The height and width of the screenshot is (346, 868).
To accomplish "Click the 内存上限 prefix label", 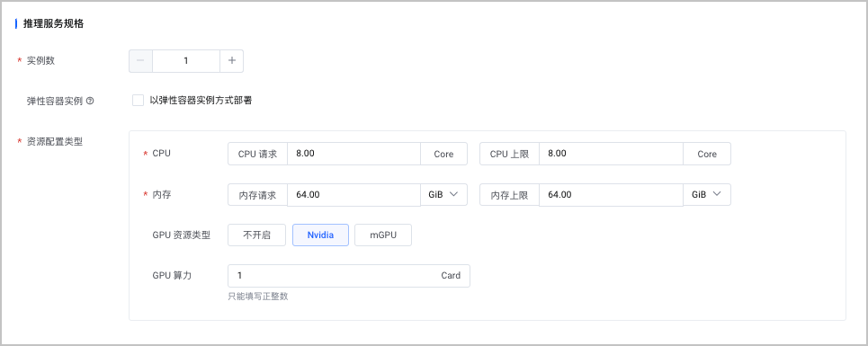I will tap(509, 194).
